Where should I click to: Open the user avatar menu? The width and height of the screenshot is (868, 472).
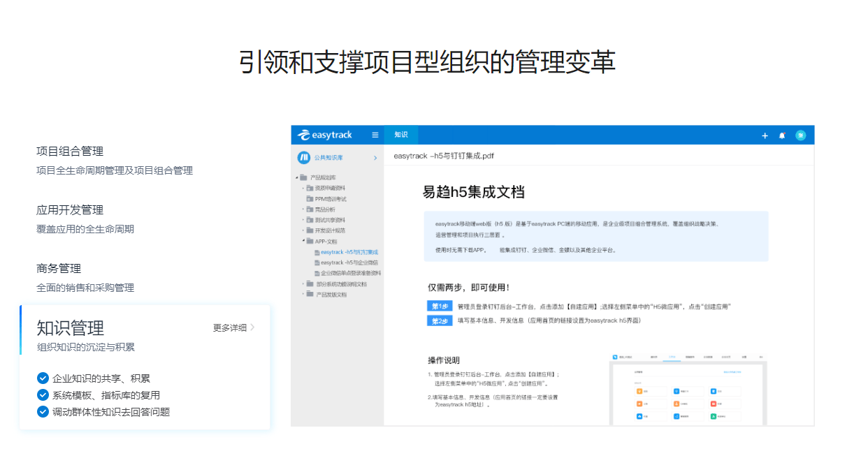point(801,135)
